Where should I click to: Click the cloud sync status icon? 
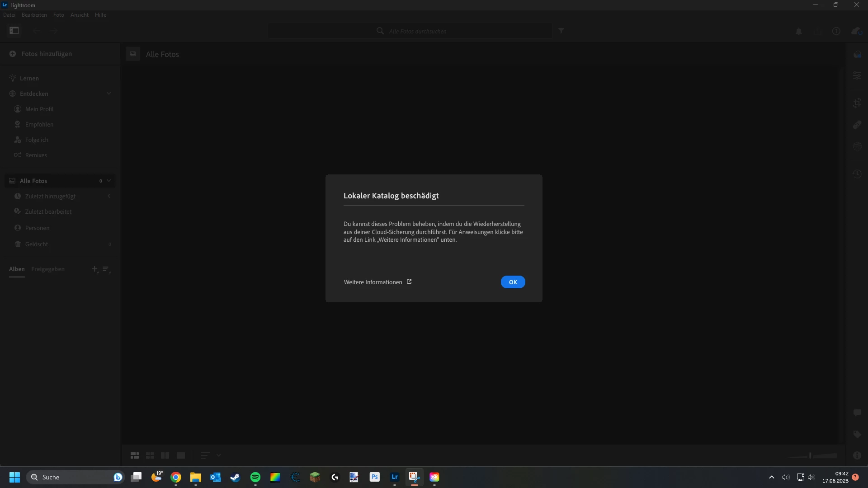coord(856,31)
